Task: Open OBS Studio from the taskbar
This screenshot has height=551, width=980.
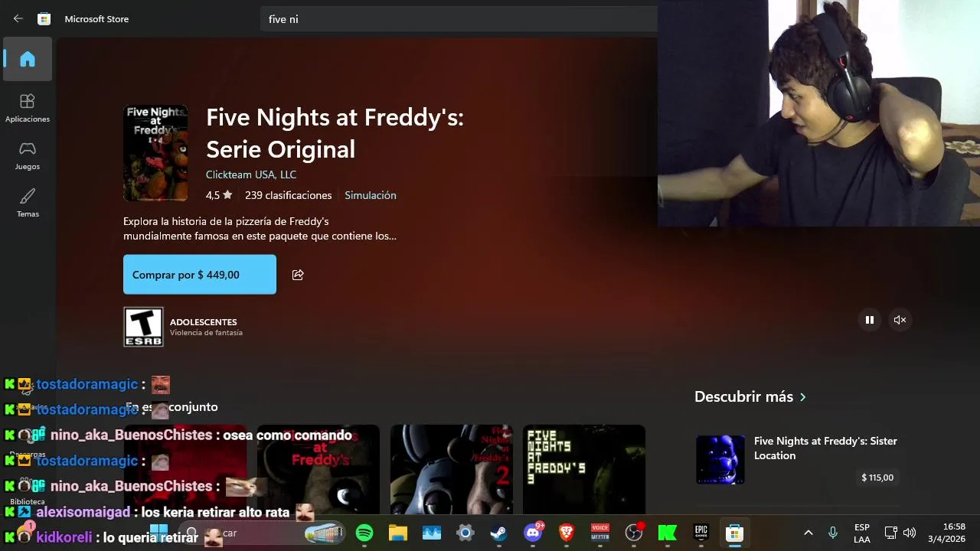Action: tap(634, 533)
